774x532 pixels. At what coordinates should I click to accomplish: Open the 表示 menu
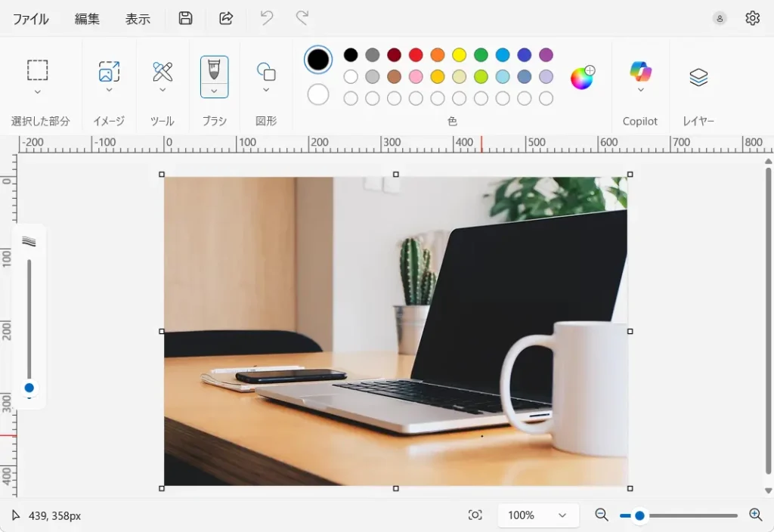138,19
